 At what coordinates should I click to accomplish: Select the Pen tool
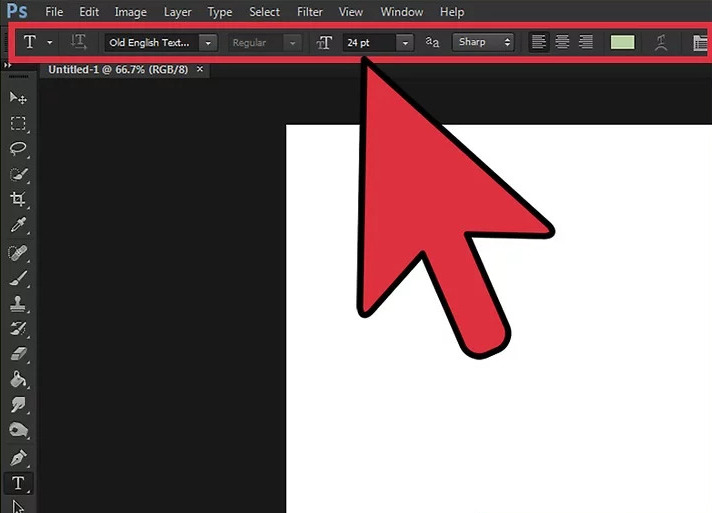18,458
